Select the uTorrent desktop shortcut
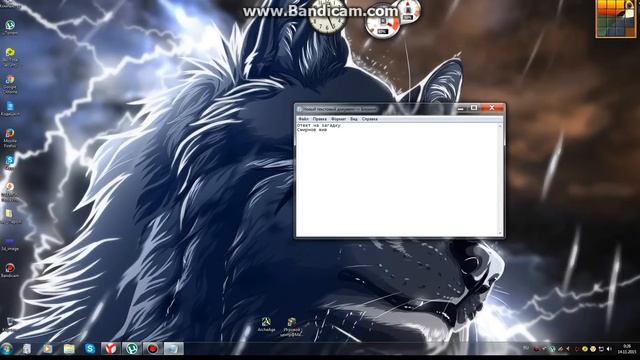Screen dimensions: 640x360 tap(10, 27)
